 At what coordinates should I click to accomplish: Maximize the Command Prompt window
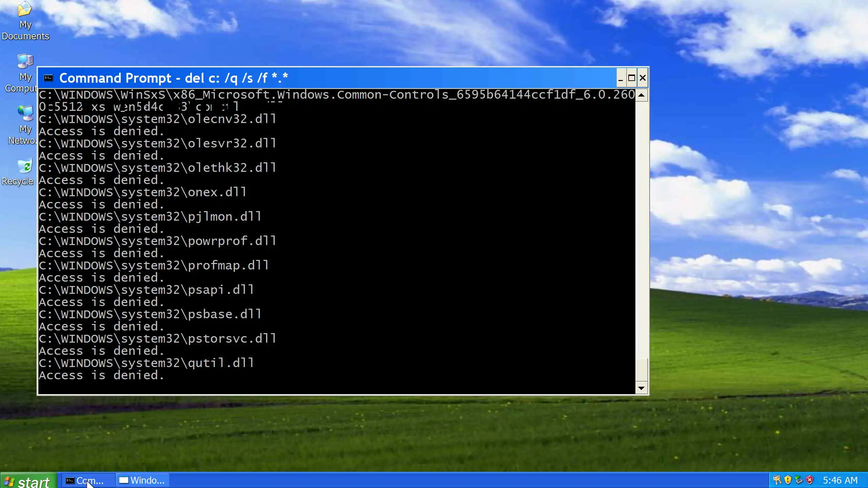631,78
